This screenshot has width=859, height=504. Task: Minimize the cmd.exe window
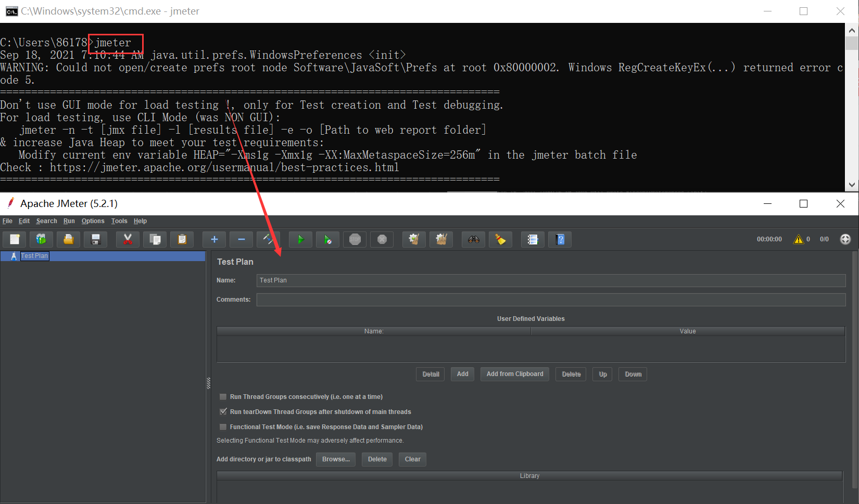point(767,11)
